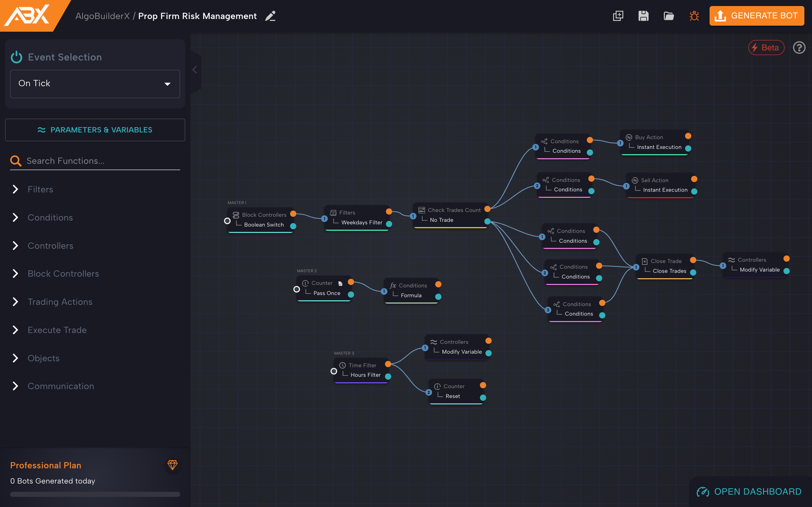Viewport: 812px width, 507px height.
Task: Open Parameters & Variables panel
Action: [95, 130]
